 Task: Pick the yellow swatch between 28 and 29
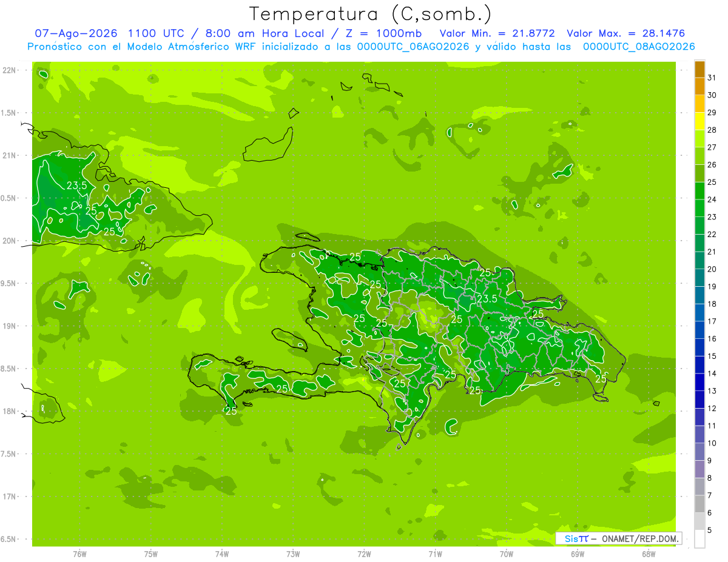pyautogui.click(x=699, y=121)
